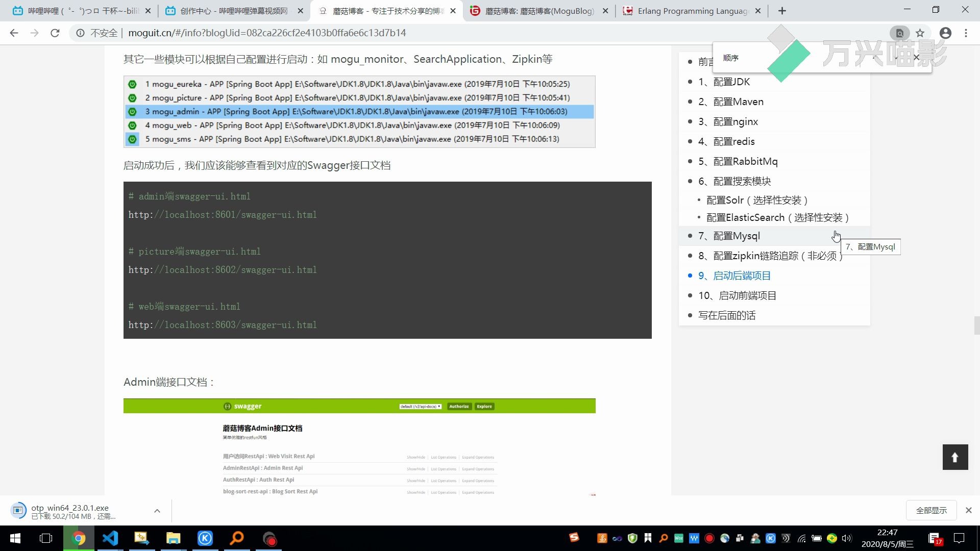Jump to 10、启动前端项目 section
The height and width of the screenshot is (551, 980).
click(x=738, y=295)
